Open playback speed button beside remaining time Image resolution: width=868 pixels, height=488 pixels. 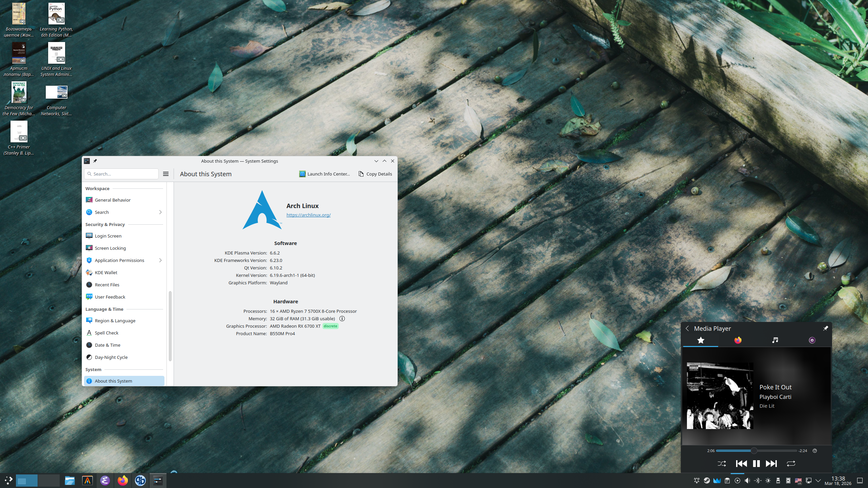[815, 451]
